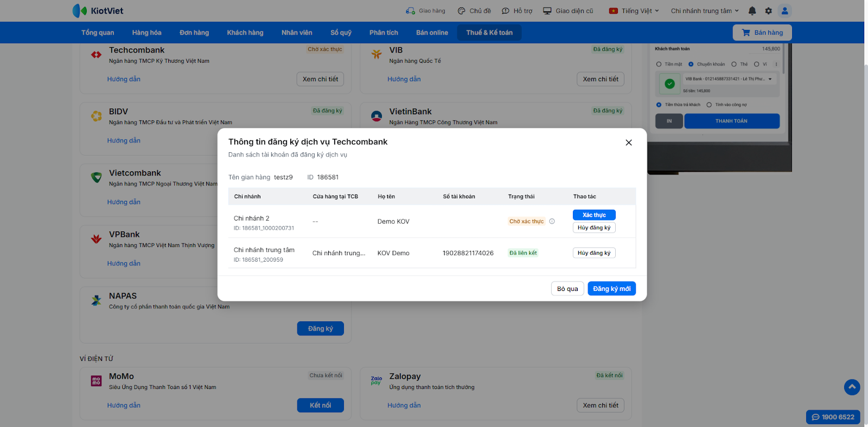Click the user account avatar icon

[784, 11]
